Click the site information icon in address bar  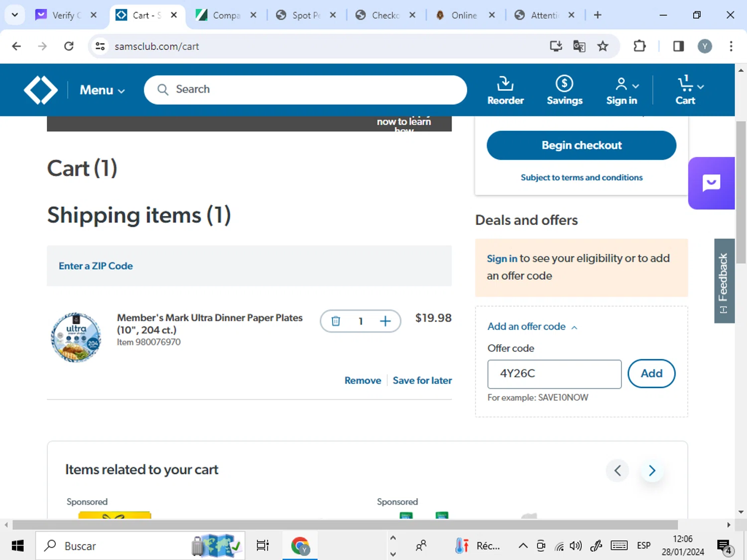tap(100, 46)
